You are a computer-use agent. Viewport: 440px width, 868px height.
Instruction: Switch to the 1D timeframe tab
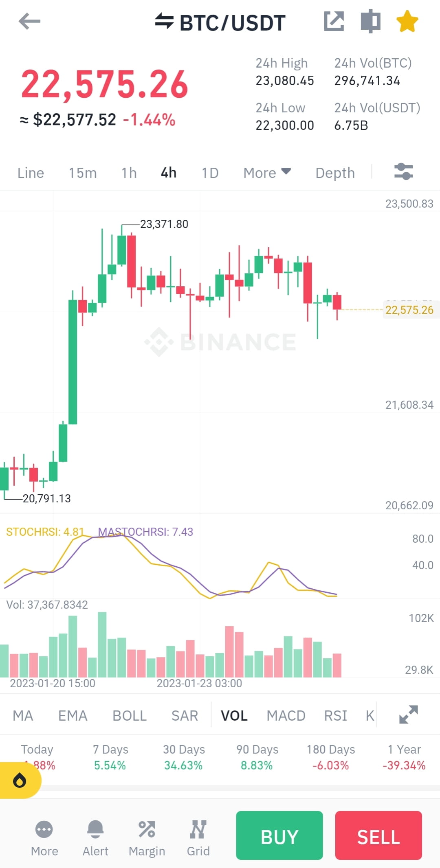tap(209, 173)
